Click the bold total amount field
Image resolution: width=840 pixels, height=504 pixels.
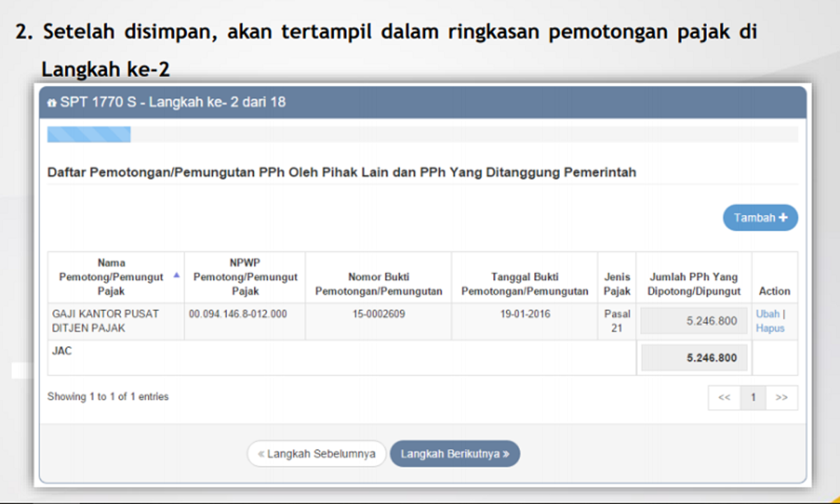[694, 358]
